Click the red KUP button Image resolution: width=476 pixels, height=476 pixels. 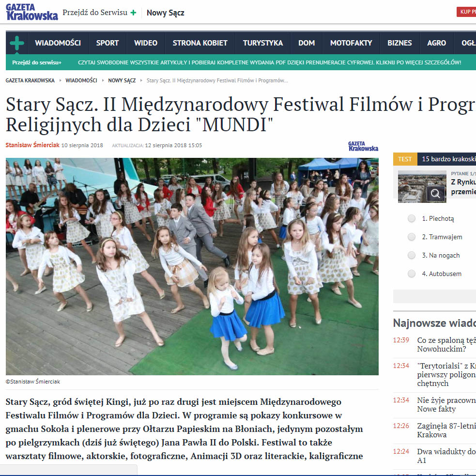pyautogui.click(x=466, y=12)
